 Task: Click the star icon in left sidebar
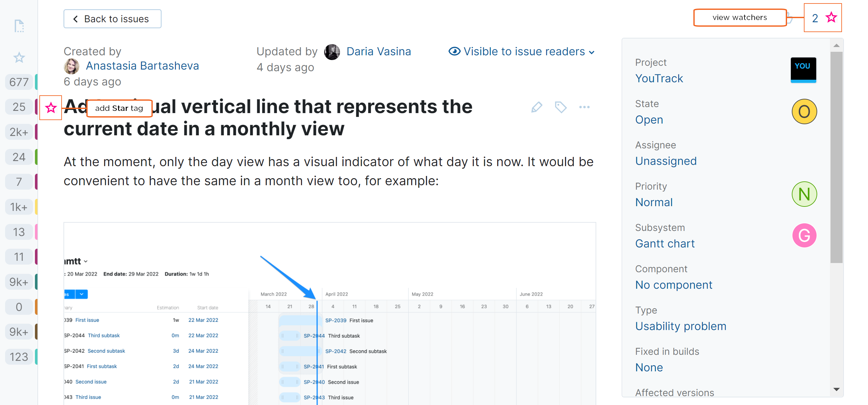19,58
